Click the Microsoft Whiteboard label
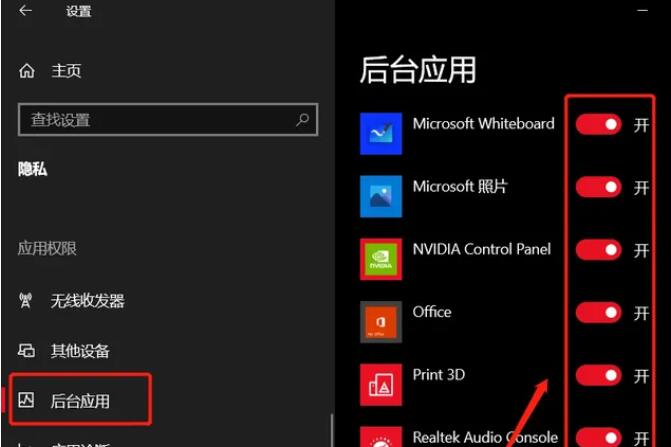671x447 pixels. coord(484,124)
